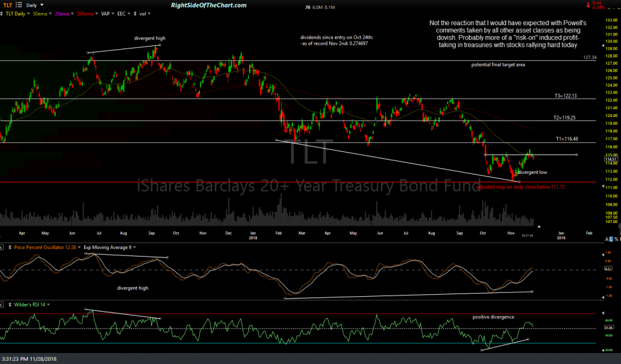
Task: Open Wilder's RSI 14 dropdown
Action: click(x=49, y=305)
